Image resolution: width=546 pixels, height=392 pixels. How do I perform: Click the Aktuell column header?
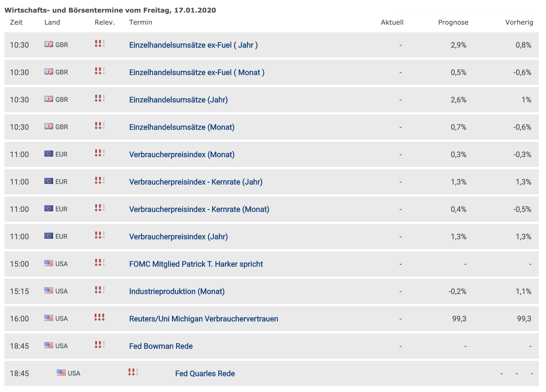tap(392, 22)
